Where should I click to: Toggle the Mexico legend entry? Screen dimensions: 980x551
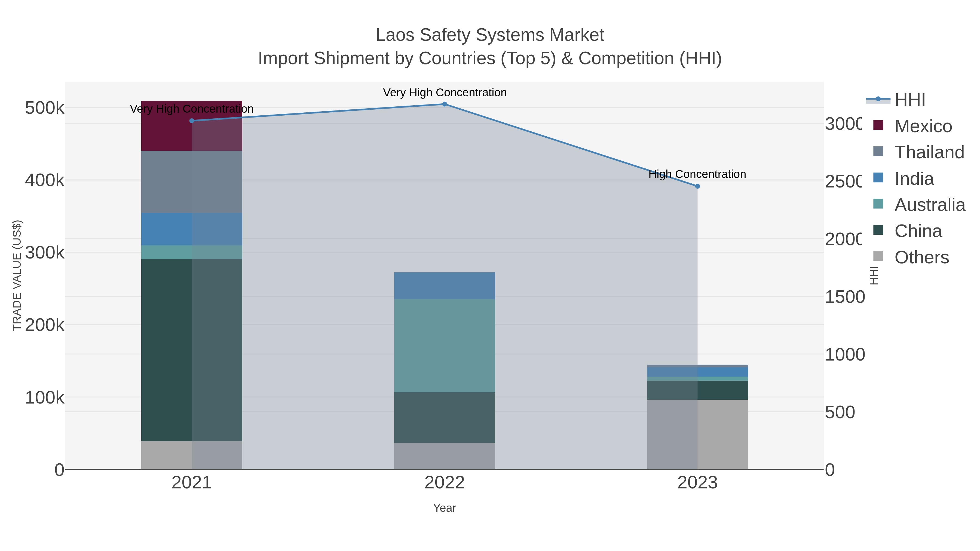coord(912,126)
